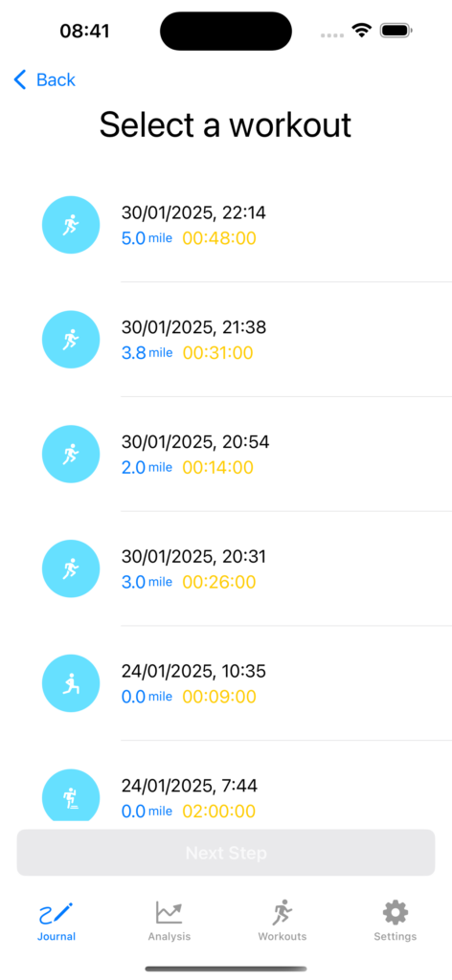Tap the lunge icon for 10:35 workout

click(71, 683)
